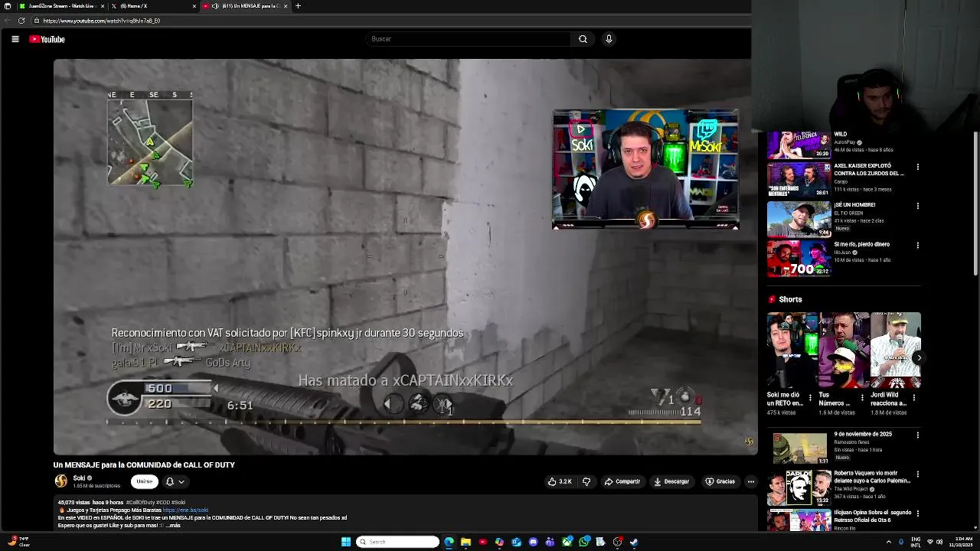This screenshot has width=980, height=551.
Task: Open the Windows Start menu
Action: point(346,542)
